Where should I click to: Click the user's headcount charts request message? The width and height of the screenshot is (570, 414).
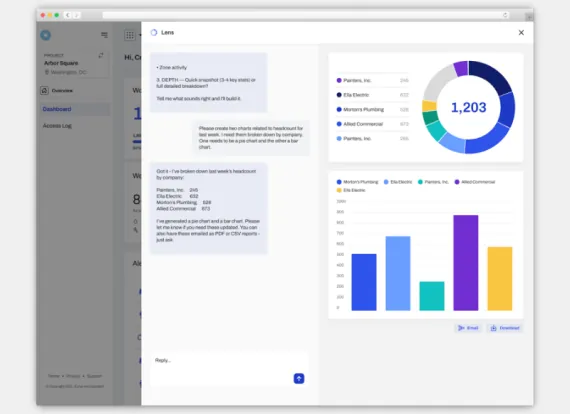(x=251, y=138)
